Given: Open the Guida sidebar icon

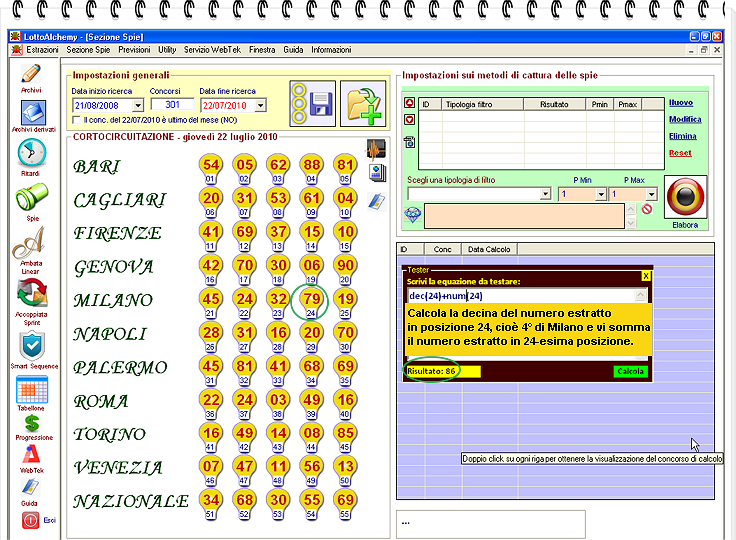Looking at the screenshot, I should [x=30, y=487].
